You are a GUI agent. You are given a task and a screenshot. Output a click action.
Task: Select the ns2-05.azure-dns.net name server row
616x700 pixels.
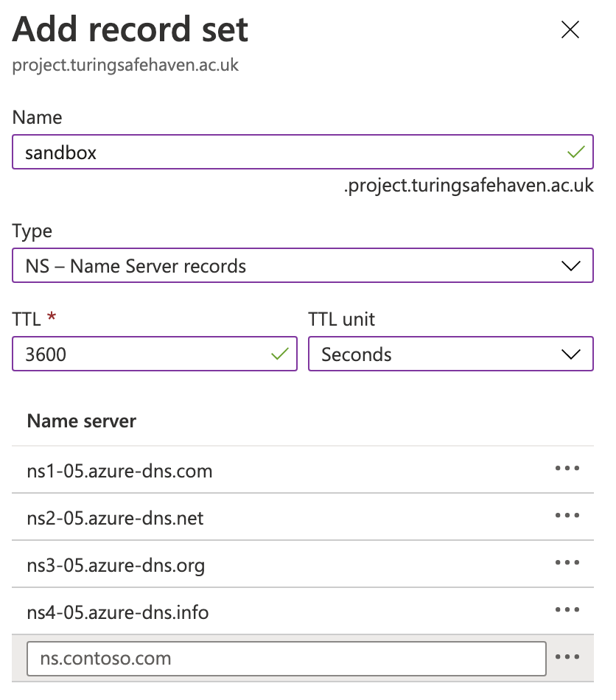coord(303,517)
